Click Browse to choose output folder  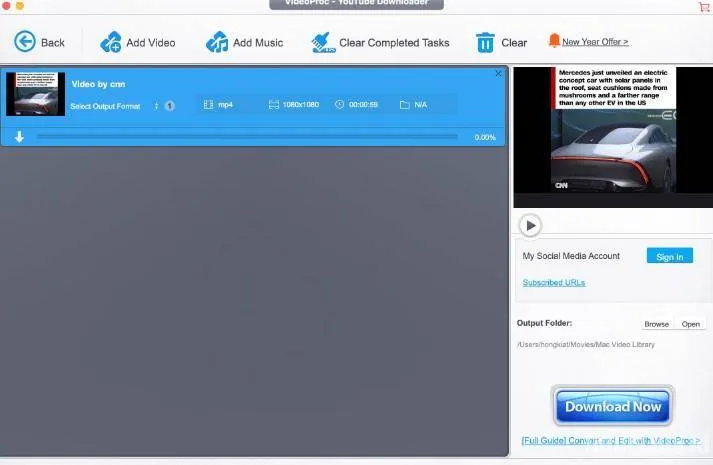pyautogui.click(x=656, y=324)
